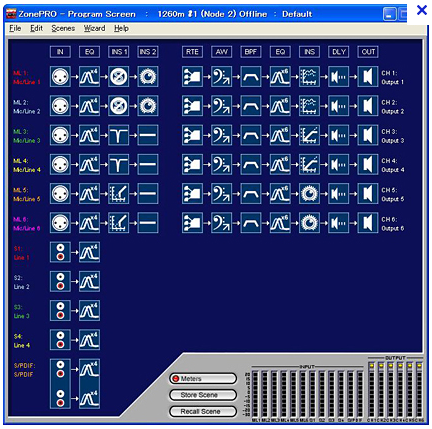Open the ML 3 notch filter insert block
This screenshot has width=432, height=429.
(119, 135)
